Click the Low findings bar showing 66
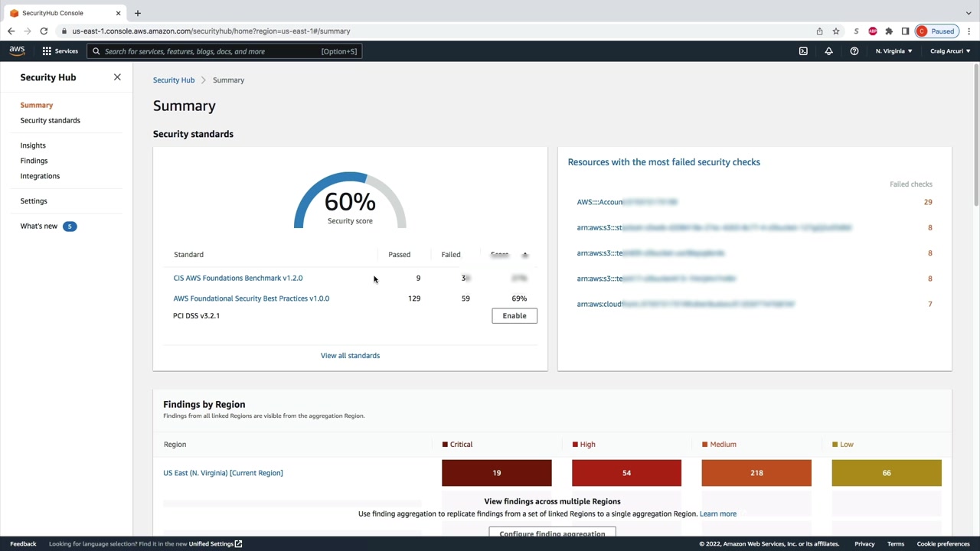The height and width of the screenshot is (551, 980). [887, 473]
